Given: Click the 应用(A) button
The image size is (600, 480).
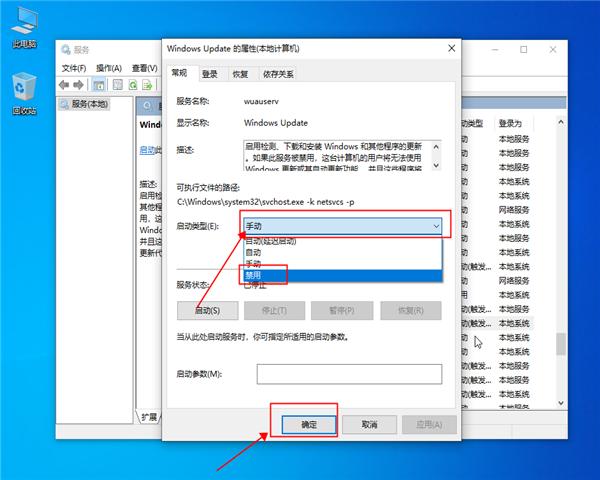Looking at the screenshot, I should 429,424.
